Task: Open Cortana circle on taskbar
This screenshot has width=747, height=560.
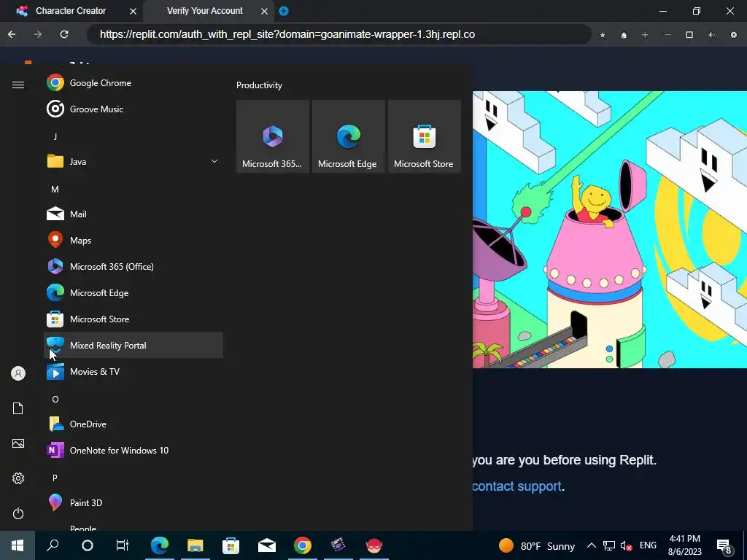Action: point(88,545)
